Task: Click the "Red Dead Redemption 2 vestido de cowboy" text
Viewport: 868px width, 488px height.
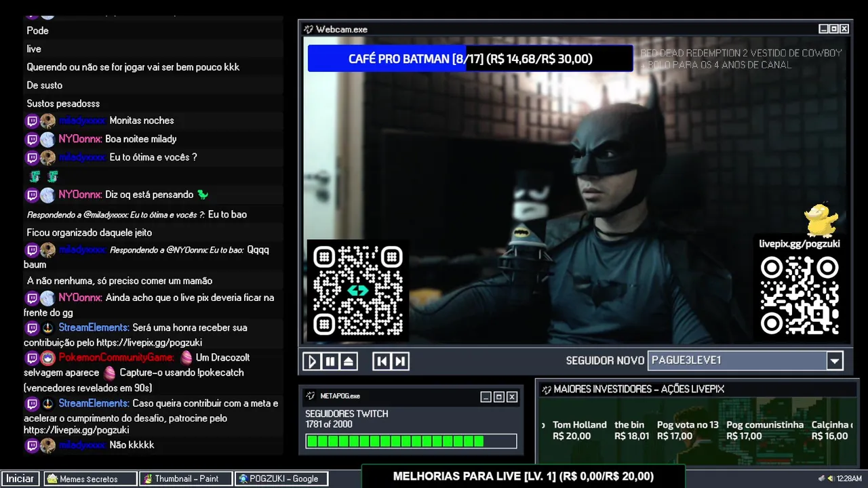Action: click(x=741, y=53)
